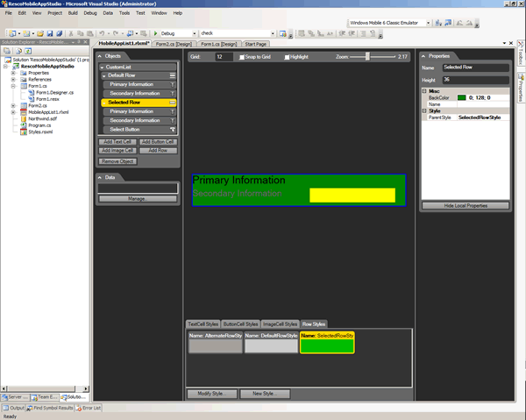
Task: Switch to ButtonCell Styles tab
Action: click(x=240, y=324)
